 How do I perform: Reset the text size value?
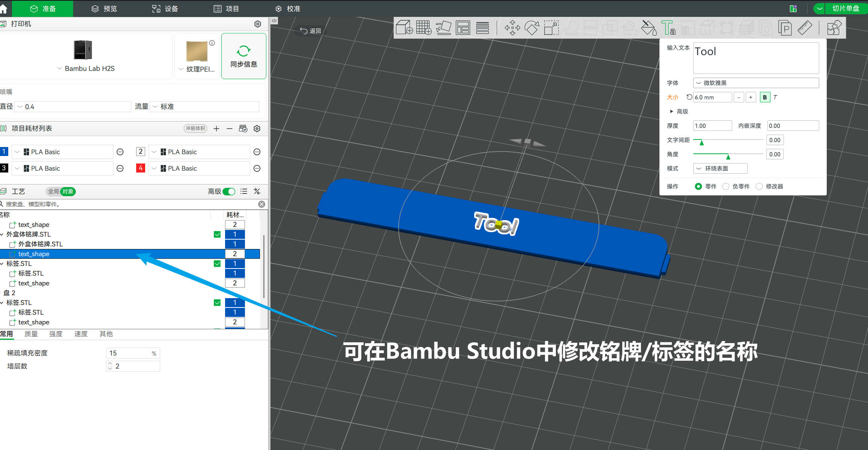(x=689, y=97)
